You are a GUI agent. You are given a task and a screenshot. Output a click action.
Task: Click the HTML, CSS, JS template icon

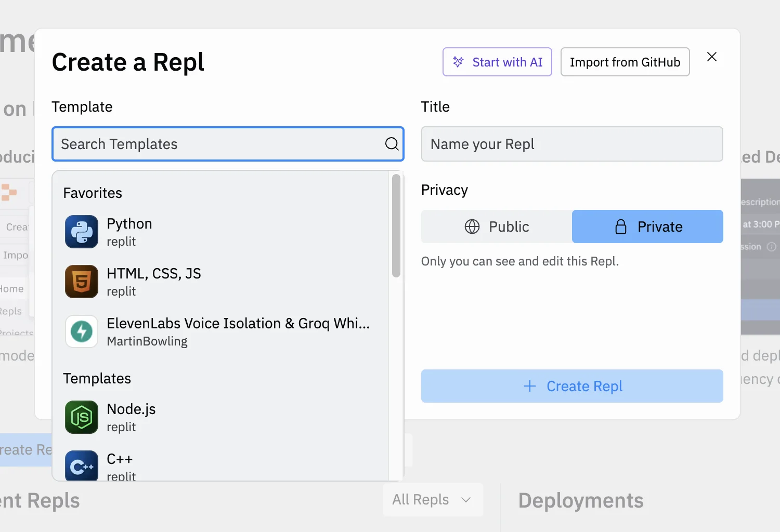coord(82,282)
